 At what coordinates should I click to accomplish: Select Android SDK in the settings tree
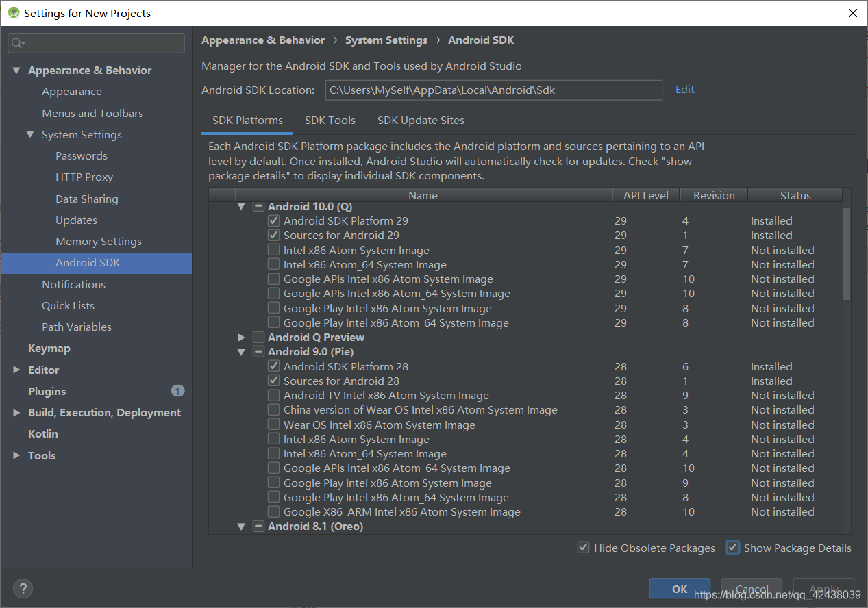point(96,263)
